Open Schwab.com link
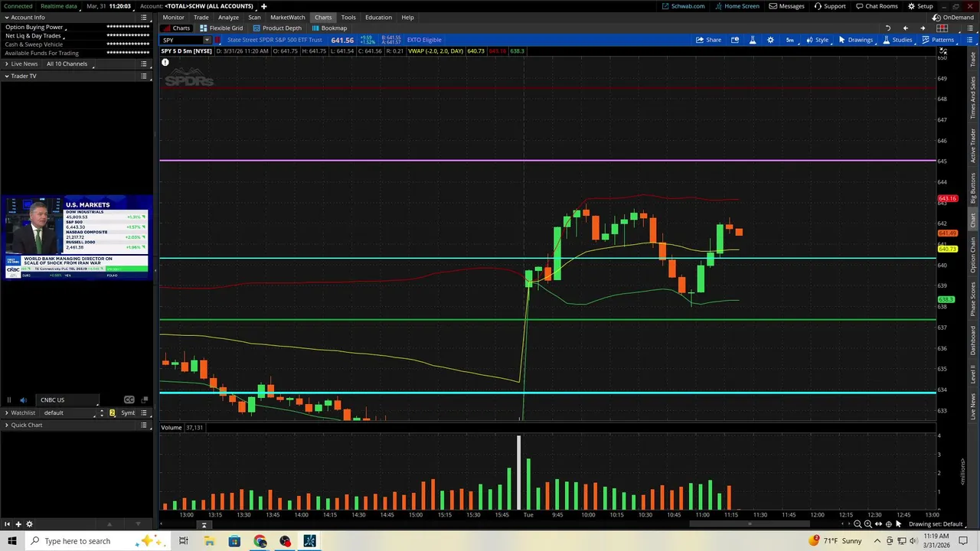Image resolution: width=980 pixels, height=551 pixels. 683,6
